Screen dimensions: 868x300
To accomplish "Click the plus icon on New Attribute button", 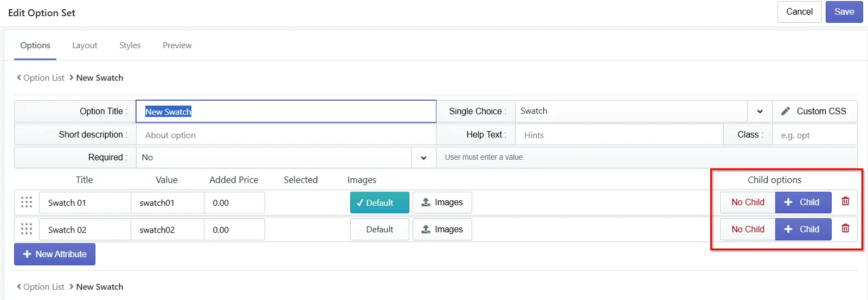I will pyautogui.click(x=27, y=254).
